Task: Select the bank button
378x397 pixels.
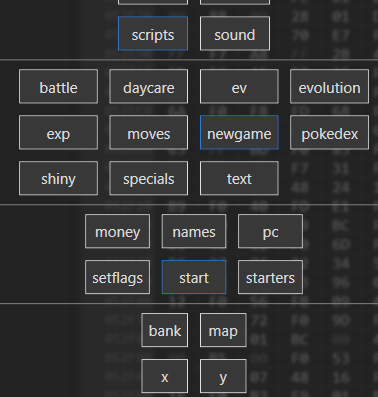Action: 165,330
